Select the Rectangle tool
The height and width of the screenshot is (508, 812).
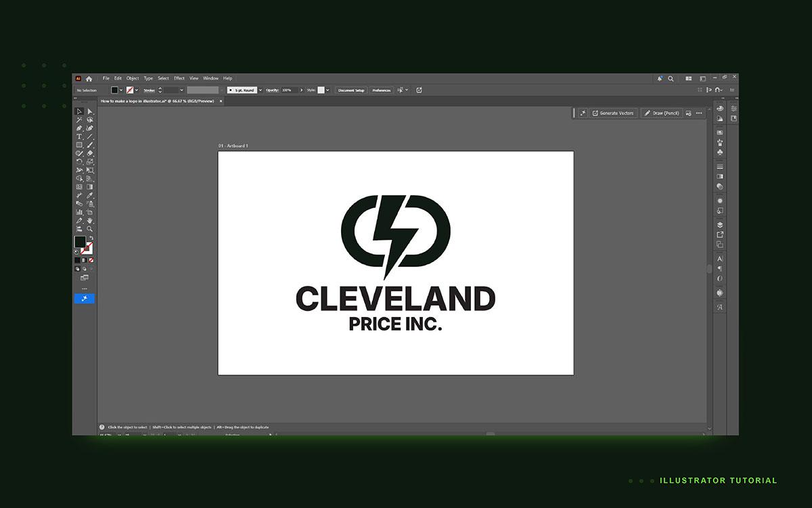coord(79,145)
